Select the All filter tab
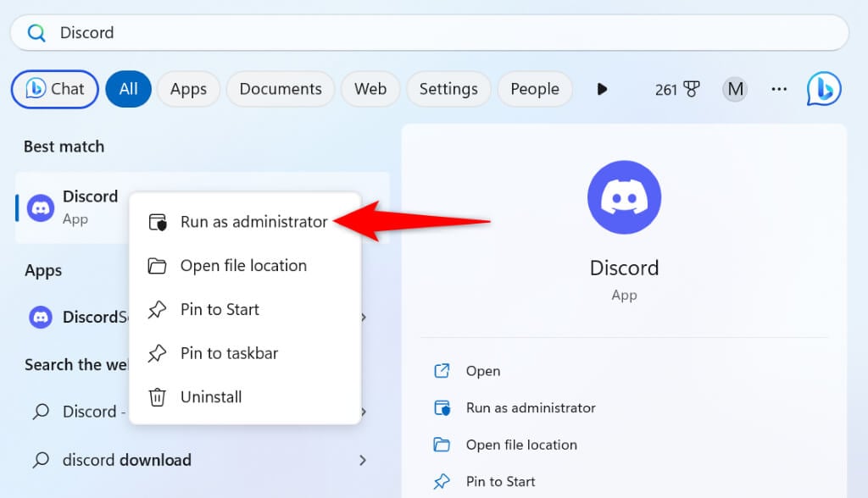 pos(129,89)
